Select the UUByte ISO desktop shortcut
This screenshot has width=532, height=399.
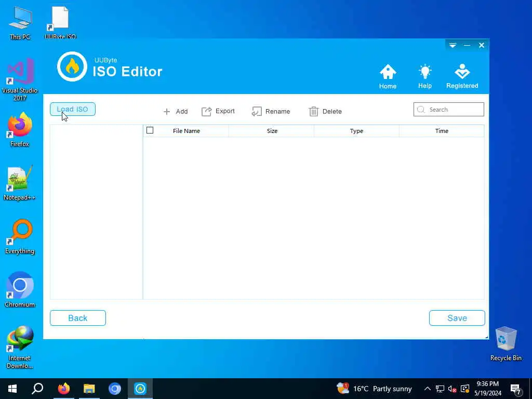60,23
